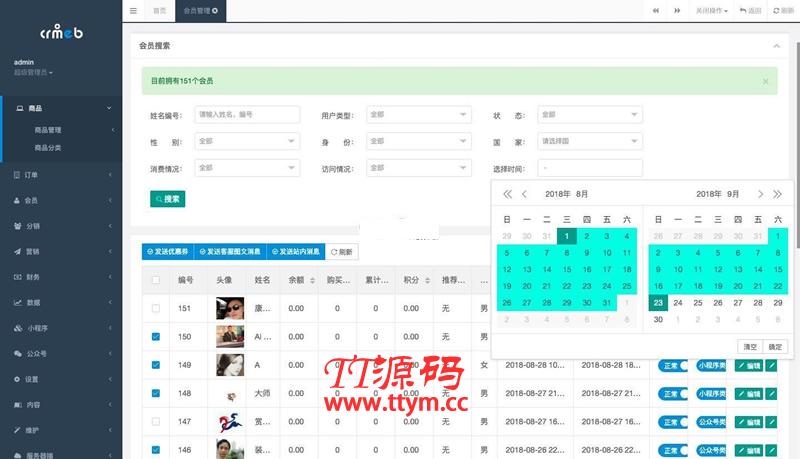Image resolution: width=800 pixels, height=459 pixels.
Task: Toggle the select-all checkbox in table header
Action: tap(156, 280)
